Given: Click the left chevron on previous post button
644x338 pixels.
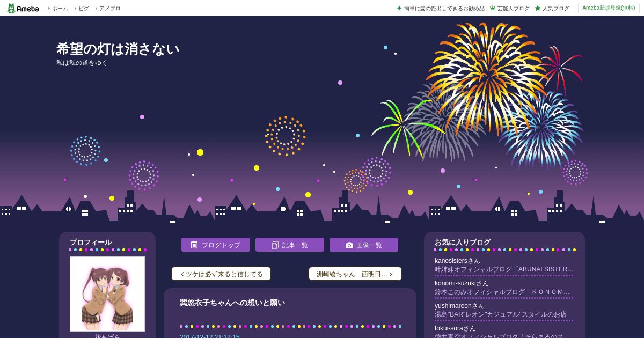Looking at the screenshot, I should (x=182, y=274).
